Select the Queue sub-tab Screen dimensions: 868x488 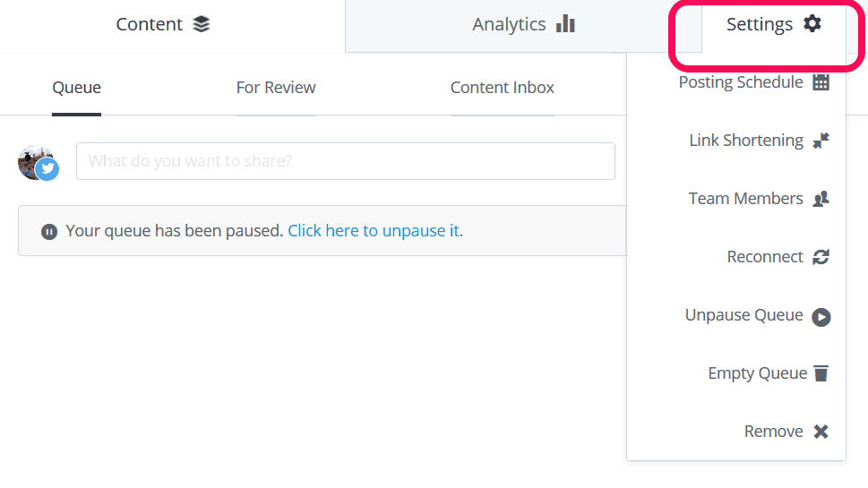76,88
